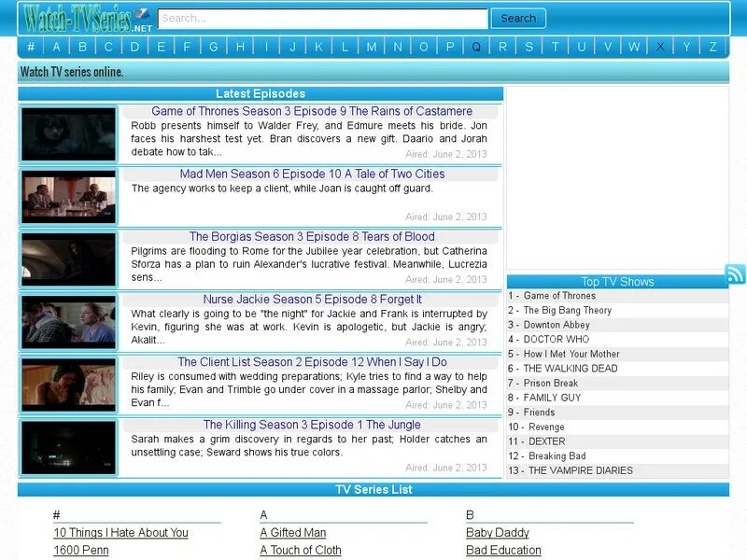Open Friends top show
The height and width of the screenshot is (560, 747).
click(x=540, y=413)
